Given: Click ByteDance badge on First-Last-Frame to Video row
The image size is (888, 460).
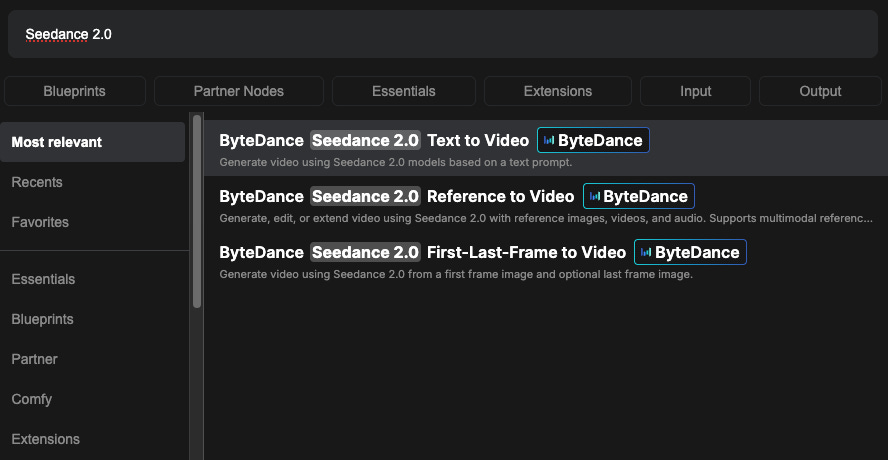Looking at the screenshot, I should tap(690, 253).
